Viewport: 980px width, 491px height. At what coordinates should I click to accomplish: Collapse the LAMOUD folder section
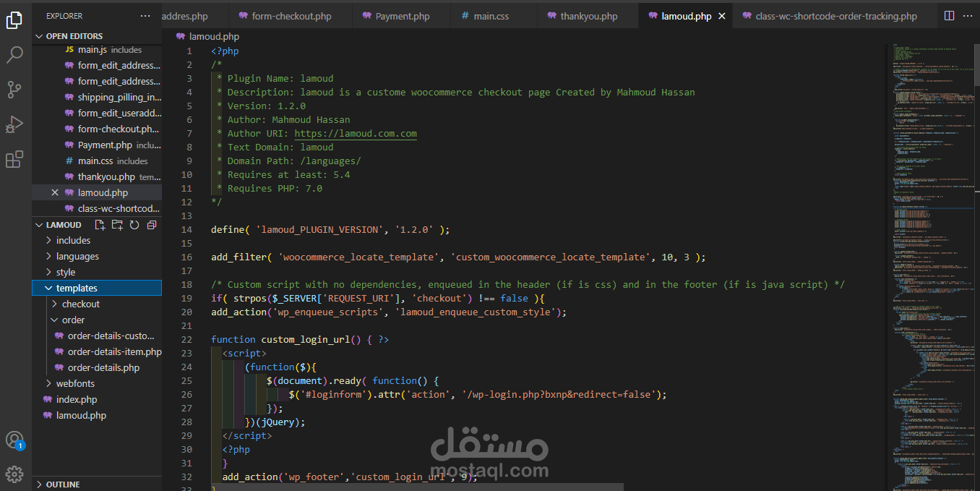[39, 225]
